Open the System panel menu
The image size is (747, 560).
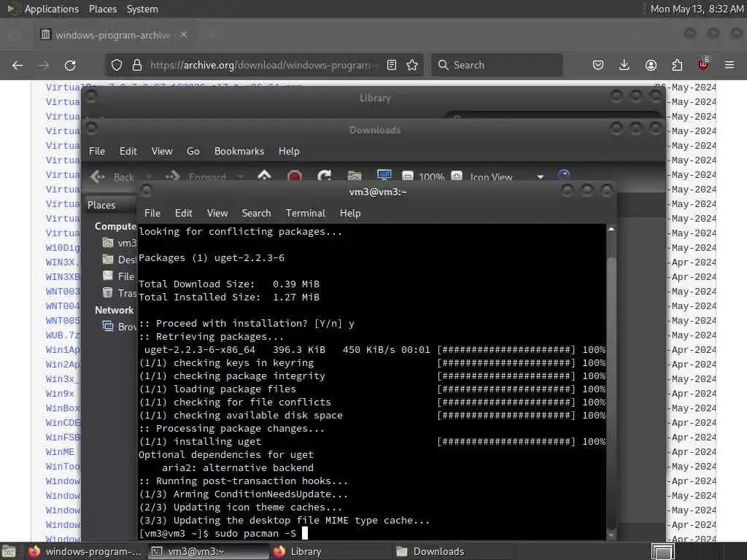(x=142, y=9)
